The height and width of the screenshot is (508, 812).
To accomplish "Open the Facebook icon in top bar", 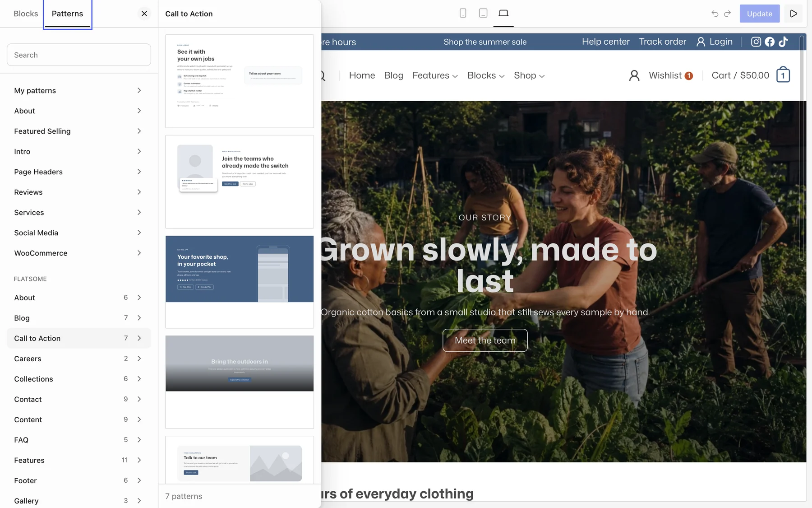I will [770, 42].
